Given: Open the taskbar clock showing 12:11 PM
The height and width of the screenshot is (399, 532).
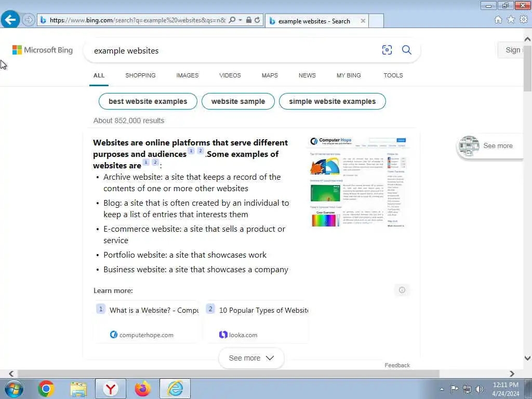Looking at the screenshot, I should [506, 389].
